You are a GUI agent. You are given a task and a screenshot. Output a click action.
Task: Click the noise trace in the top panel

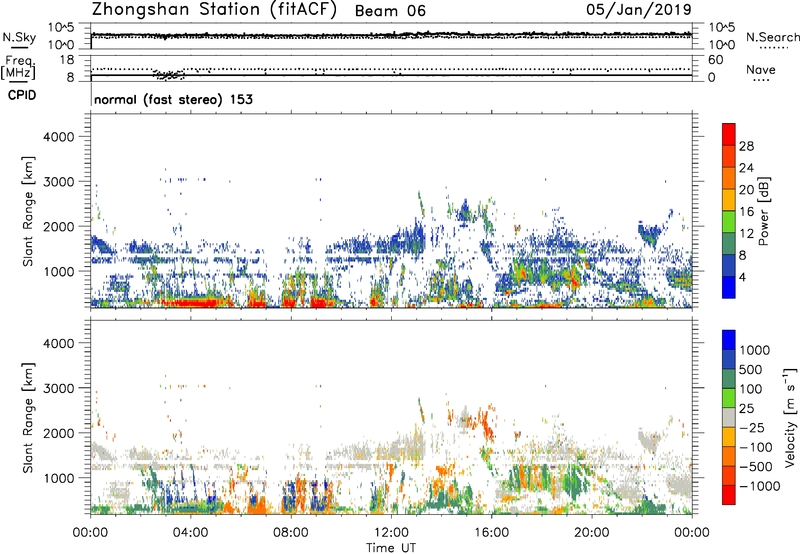coord(391,35)
